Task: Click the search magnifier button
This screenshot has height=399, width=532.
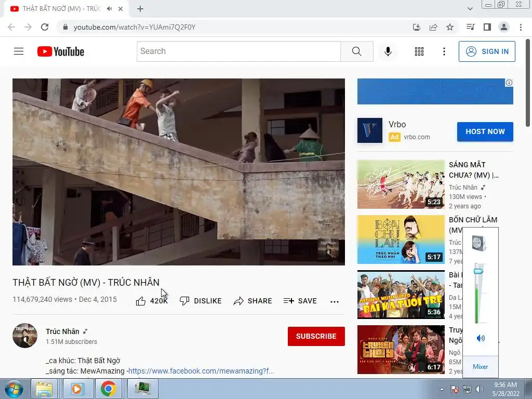Action: pos(356,51)
